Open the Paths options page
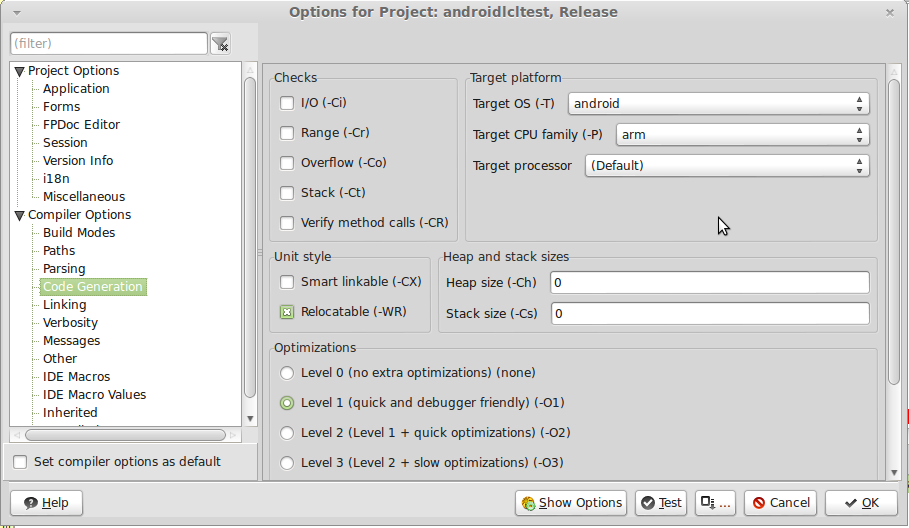The height and width of the screenshot is (528, 909). pyautogui.click(x=59, y=251)
